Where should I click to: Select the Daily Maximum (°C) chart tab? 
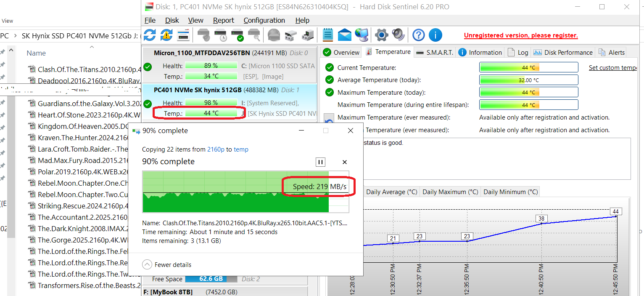450,192
